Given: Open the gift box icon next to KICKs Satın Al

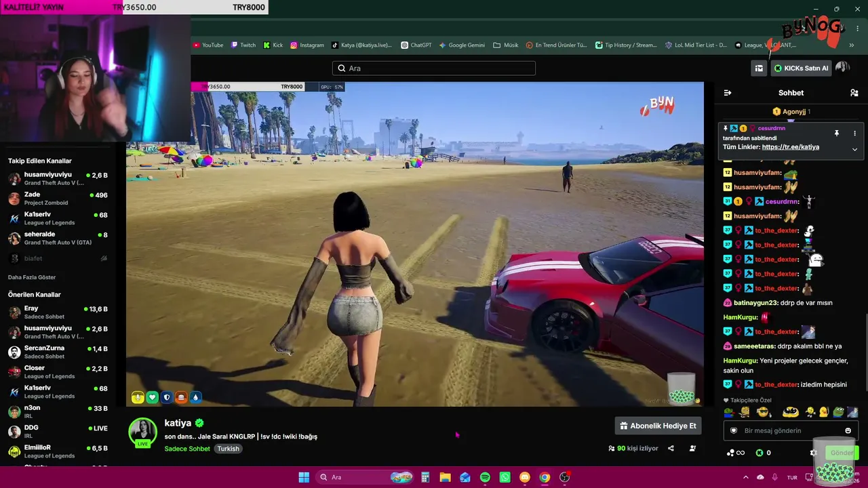Looking at the screenshot, I should click(x=759, y=68).
